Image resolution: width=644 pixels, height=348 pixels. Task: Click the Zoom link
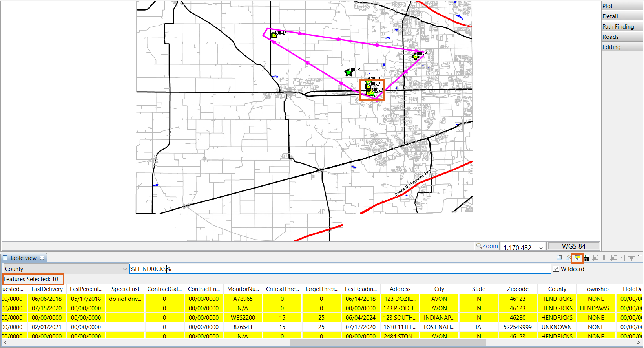click(x=490, y=246)
